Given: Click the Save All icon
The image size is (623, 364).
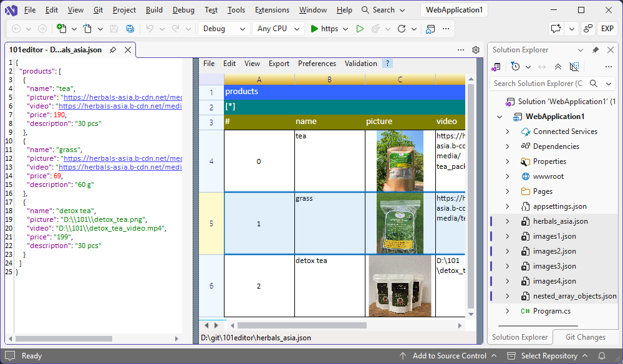Looking at the screenshot, I should point(130,29).
